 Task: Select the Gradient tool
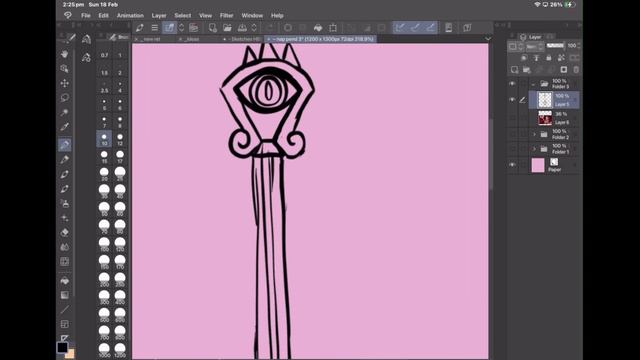(x=64, y=295)
